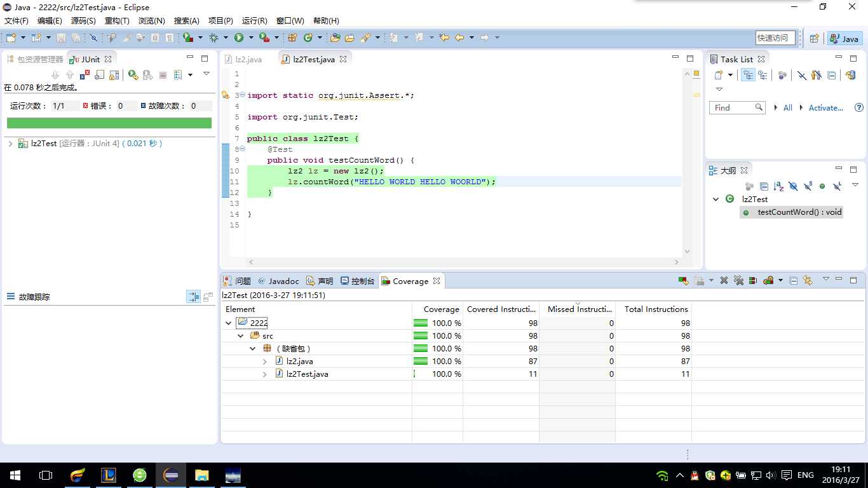Click the Eclipse icon in Windows taskbar
This screenshot has height=488, width=868.
point(171,475)
